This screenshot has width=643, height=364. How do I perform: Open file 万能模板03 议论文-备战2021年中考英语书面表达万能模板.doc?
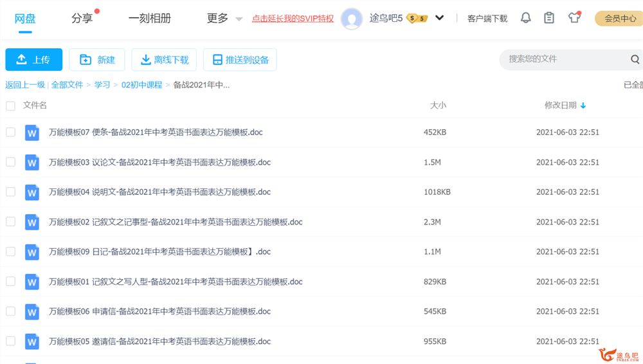point(160,162)
